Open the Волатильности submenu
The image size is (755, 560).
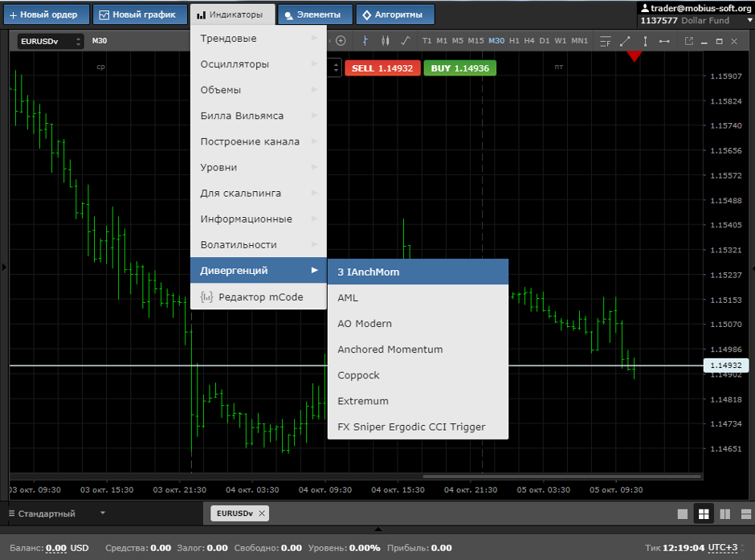pos(259,244)
